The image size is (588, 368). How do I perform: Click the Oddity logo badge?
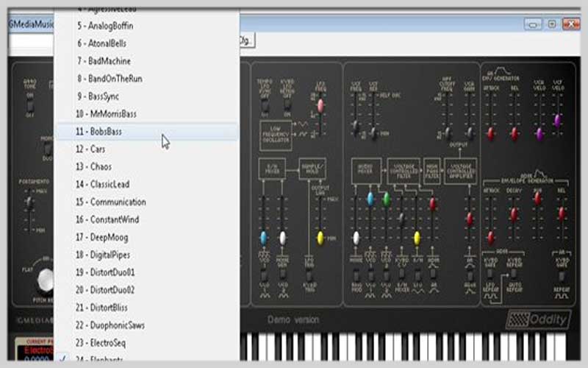(539, 319)
